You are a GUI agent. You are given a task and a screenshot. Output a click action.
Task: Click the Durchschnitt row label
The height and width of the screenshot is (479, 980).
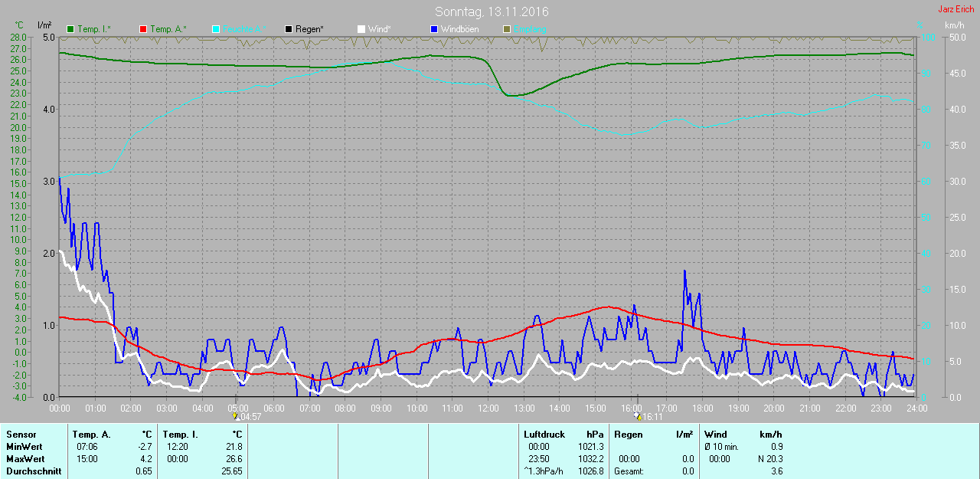point(34,471)
